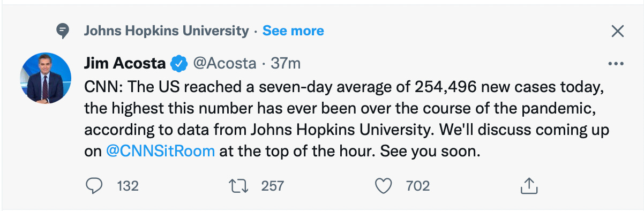Like the tweet with the heart icon

click(x=383, y=186)
